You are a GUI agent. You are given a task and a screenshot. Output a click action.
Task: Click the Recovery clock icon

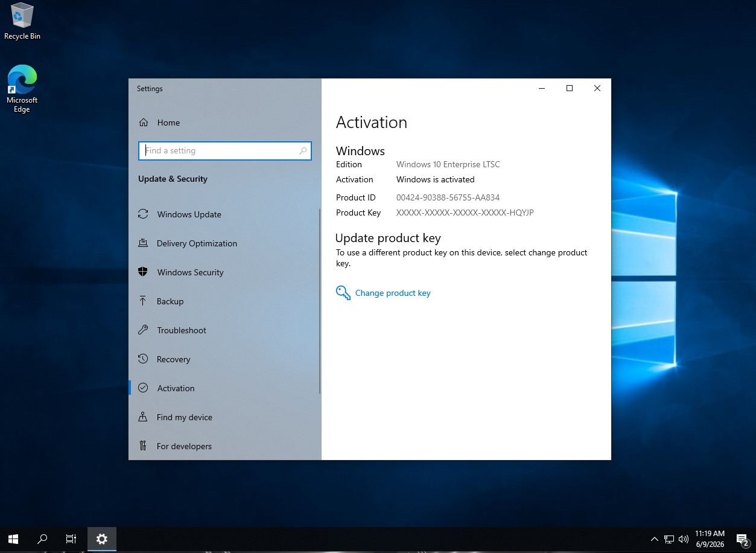click(143, 359)
